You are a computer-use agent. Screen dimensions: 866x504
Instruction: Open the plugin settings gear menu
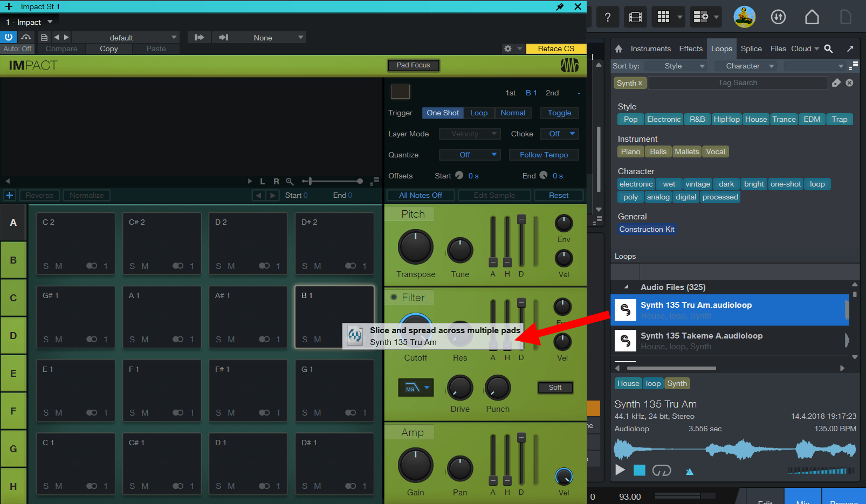pyautogui.click(x=508, y=49)
